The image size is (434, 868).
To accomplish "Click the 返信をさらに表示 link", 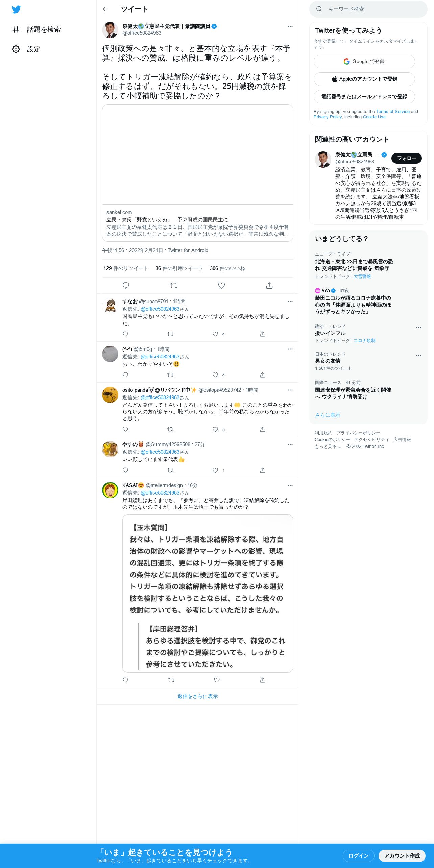I will pos(198,696).
